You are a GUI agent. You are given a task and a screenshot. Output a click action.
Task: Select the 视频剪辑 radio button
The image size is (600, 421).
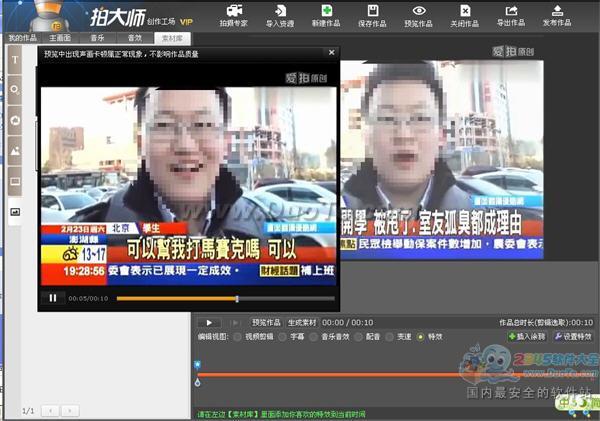239,337
